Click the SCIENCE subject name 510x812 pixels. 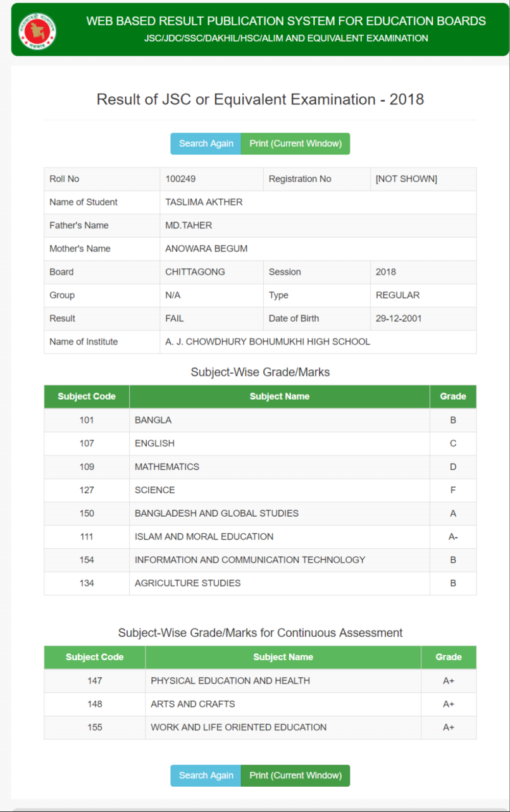coord(155,490)
